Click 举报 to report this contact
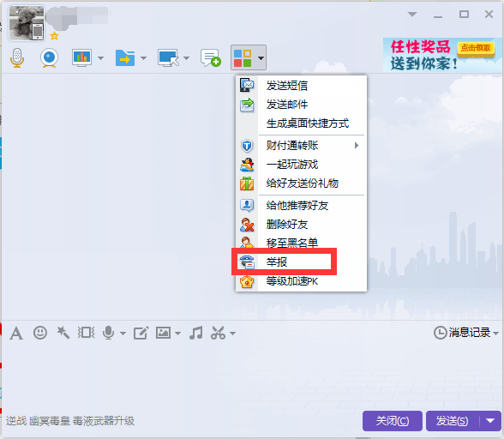 click(x=301, y=262)
